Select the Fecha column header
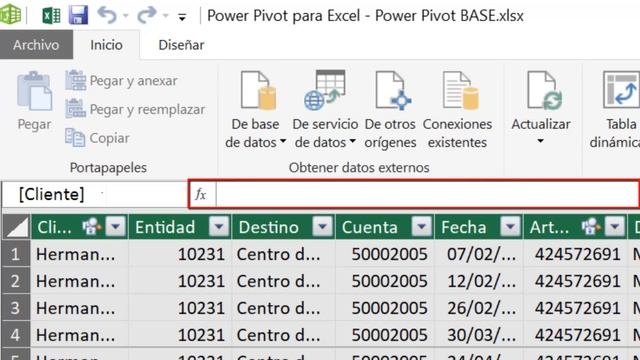This screenshot has width=640, height=360. click(x=478, y=227)
